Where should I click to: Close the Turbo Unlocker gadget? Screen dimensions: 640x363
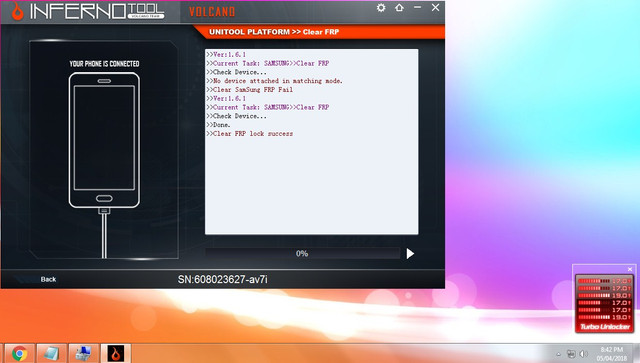coord(630,269)
